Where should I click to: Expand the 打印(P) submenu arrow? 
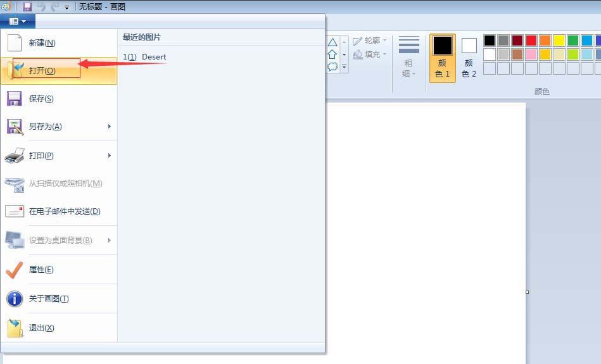[110, 156]
